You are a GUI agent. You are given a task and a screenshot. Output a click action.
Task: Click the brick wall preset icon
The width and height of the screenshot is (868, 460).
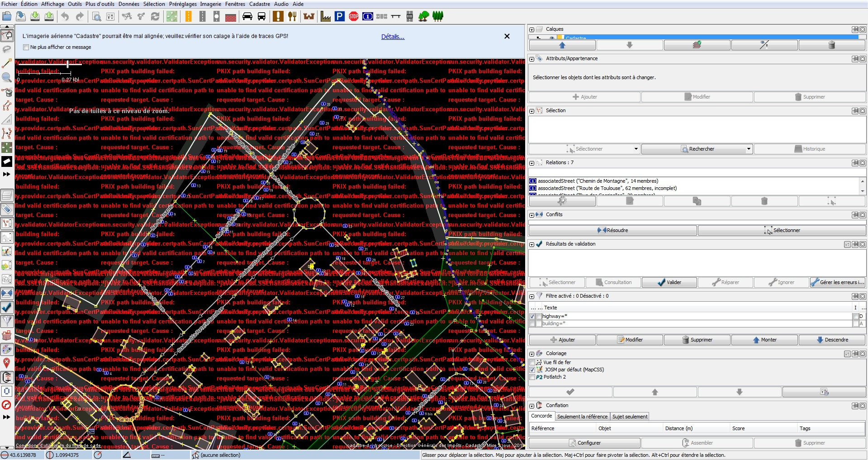point(231,17)
